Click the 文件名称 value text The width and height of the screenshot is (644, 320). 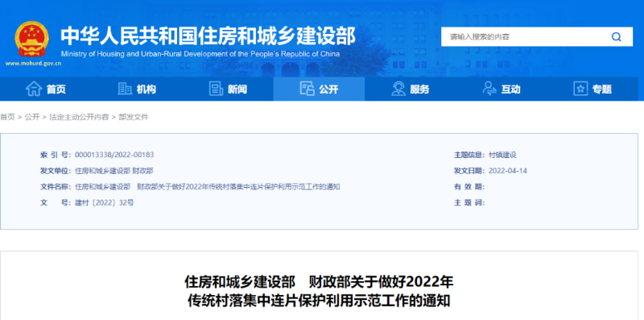click(x=208, y=187)
